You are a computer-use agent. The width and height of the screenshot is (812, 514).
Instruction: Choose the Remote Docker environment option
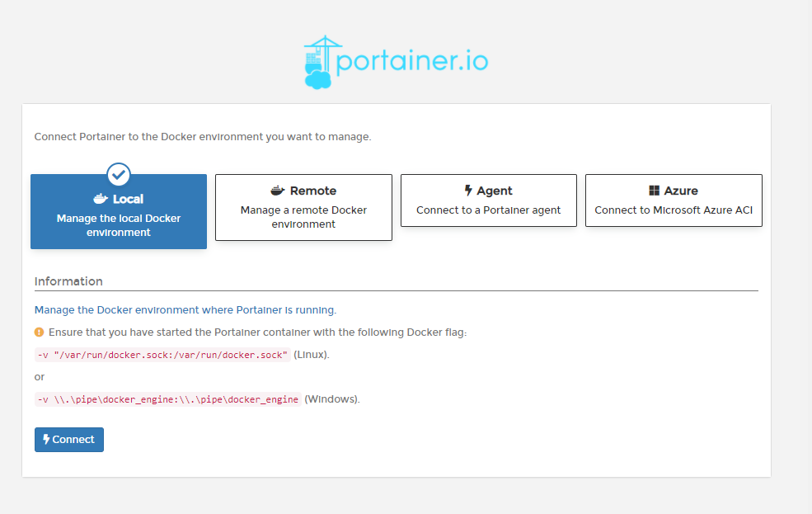tap(303, 207)
